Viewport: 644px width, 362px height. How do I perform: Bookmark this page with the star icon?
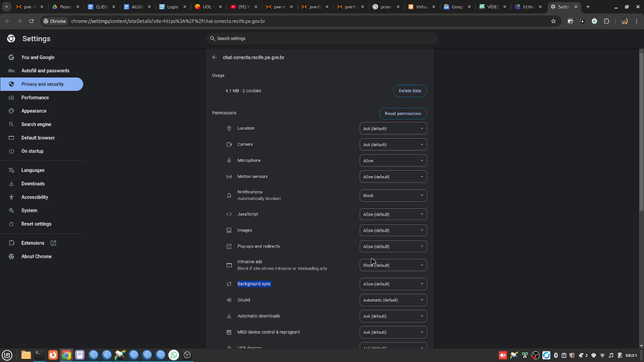[553, 21]
